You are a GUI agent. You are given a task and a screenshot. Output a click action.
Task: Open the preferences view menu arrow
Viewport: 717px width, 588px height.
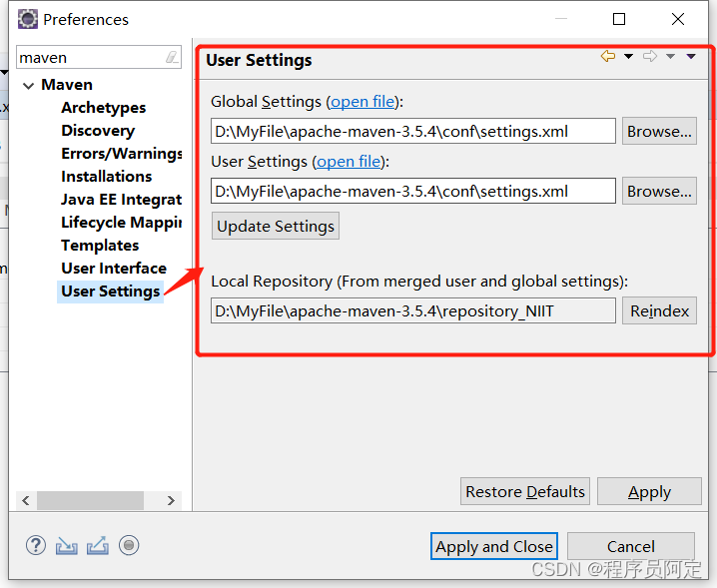[691, 56]
